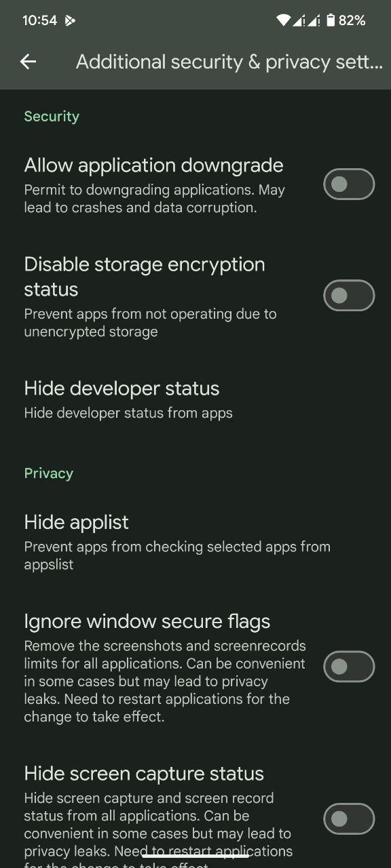Toggle Disable storage encryption status switch
The image size is (391, 868).
click(349, 296)
